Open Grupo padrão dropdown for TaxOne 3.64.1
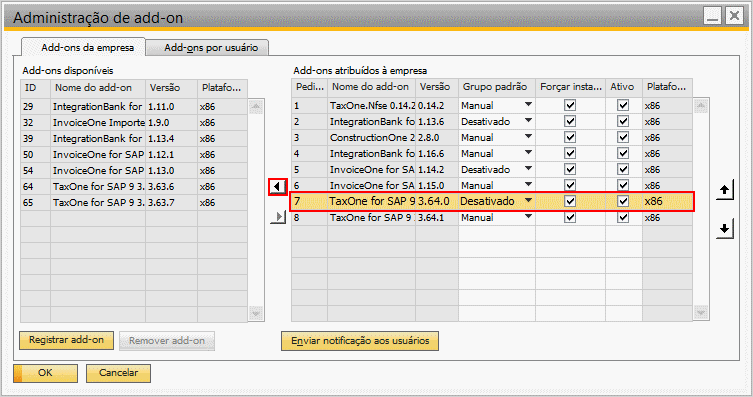 (x=528, y=217)
